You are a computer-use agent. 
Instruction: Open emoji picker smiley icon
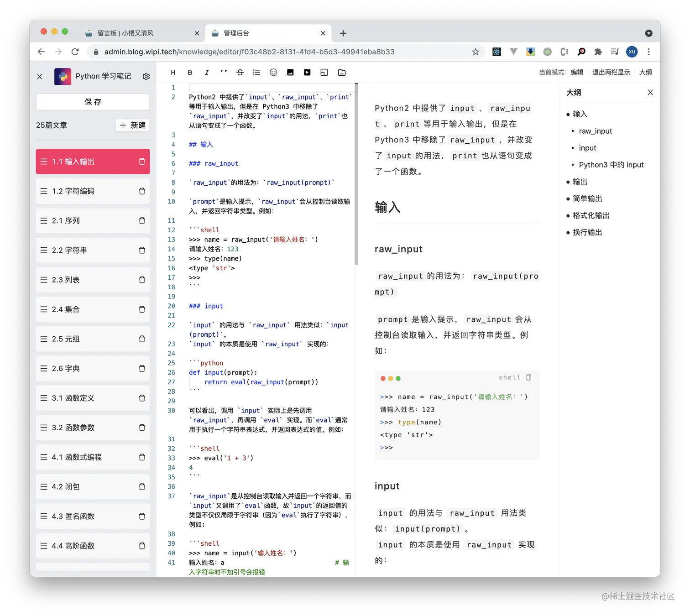coord(273,73)
